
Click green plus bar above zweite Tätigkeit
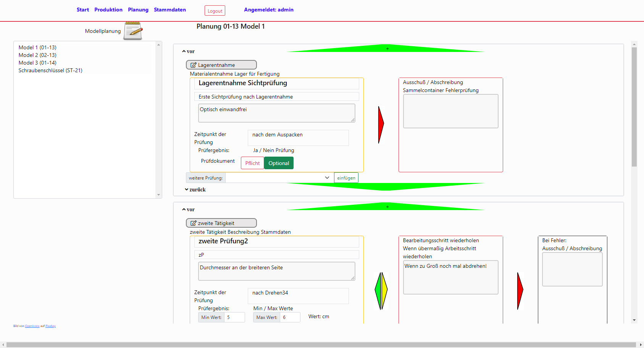click(x=387, y=207)
